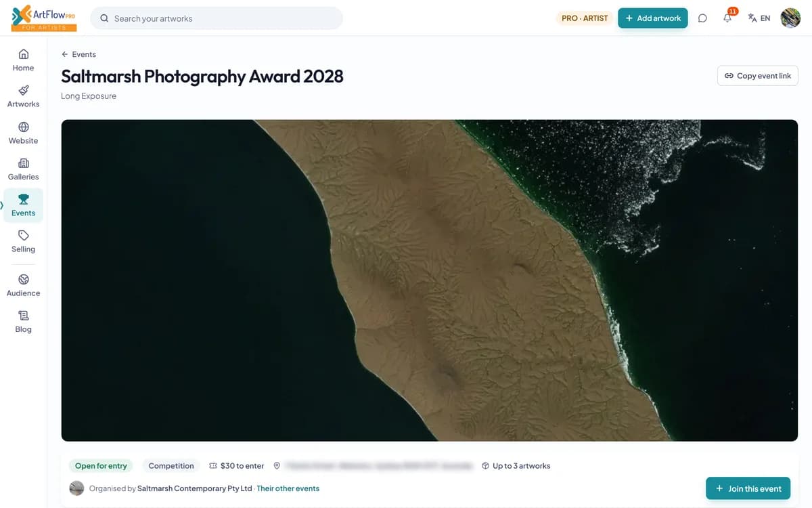Open the Website sidebar section
Image resolution: width=812 pixels, height=508 pixels.
click(23, 133)
